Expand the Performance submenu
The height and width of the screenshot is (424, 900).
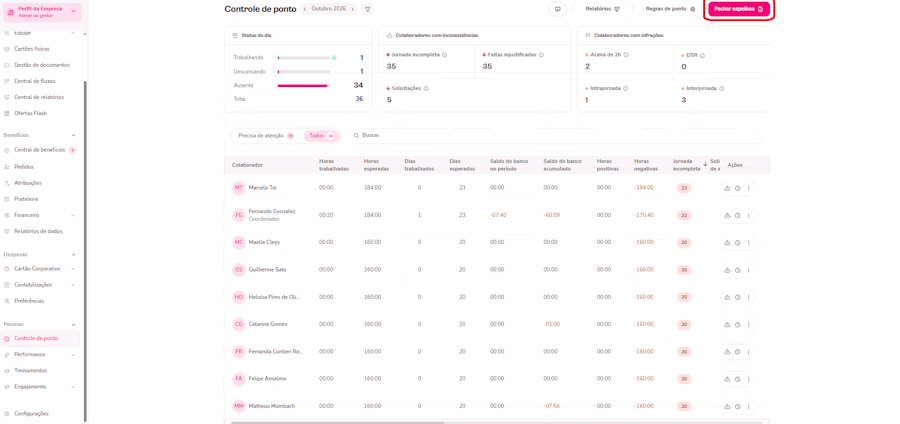[x=73, y=355]
